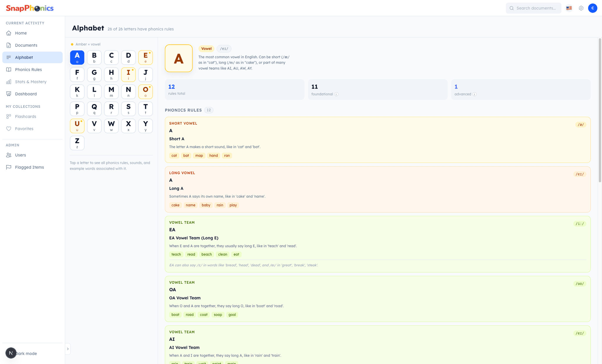The height and width of the screenshot is (364, 602).
Task: Click the info icon next to foundational
Action: 336,94
